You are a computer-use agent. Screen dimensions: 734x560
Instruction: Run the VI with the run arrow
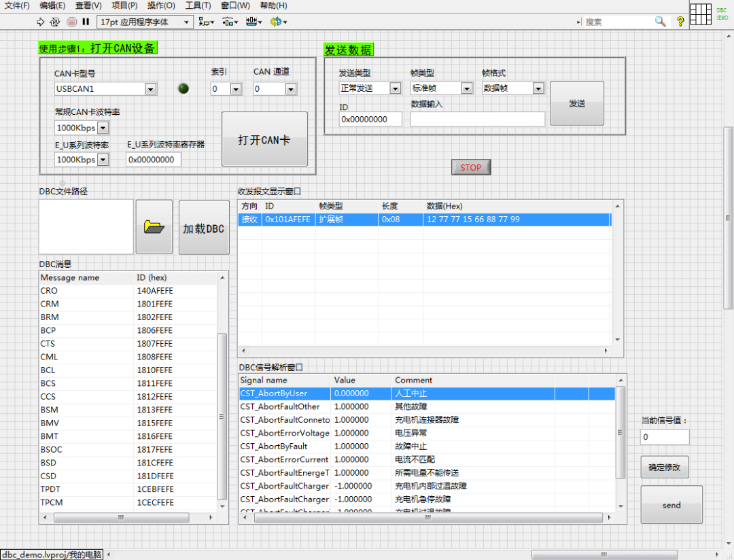pyautogui.click(x=41, y=21)
